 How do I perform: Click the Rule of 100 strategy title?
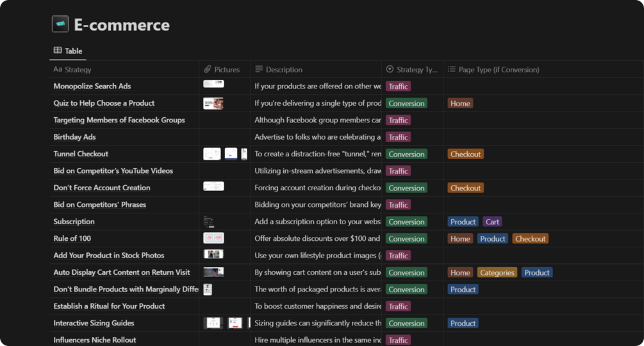(x=72, y=238)
